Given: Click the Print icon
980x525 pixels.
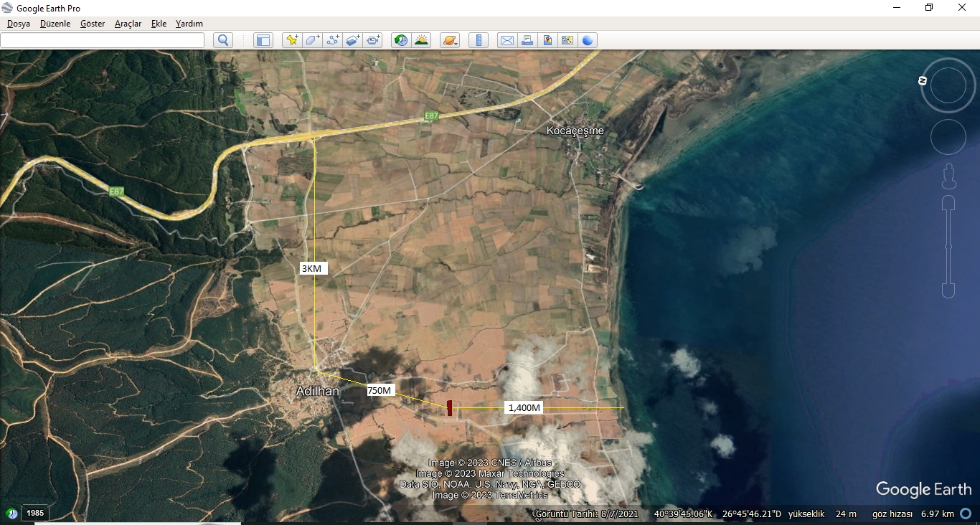Looking at the screenshot, I should click(527, 40).
